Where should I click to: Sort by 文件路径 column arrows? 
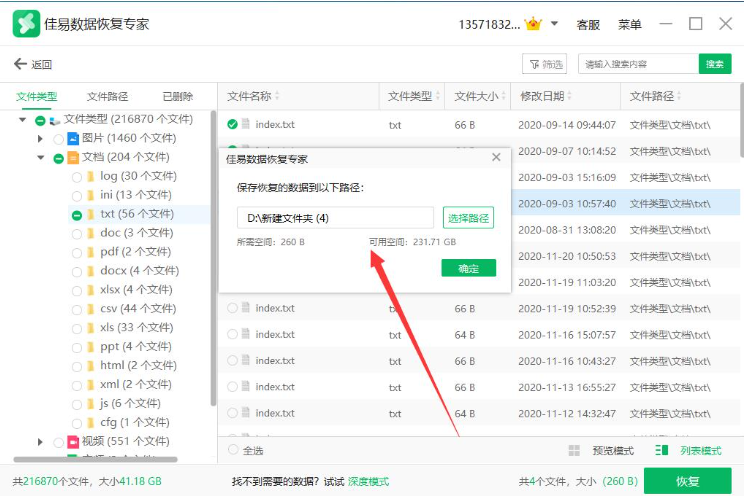tap(679, 96)
